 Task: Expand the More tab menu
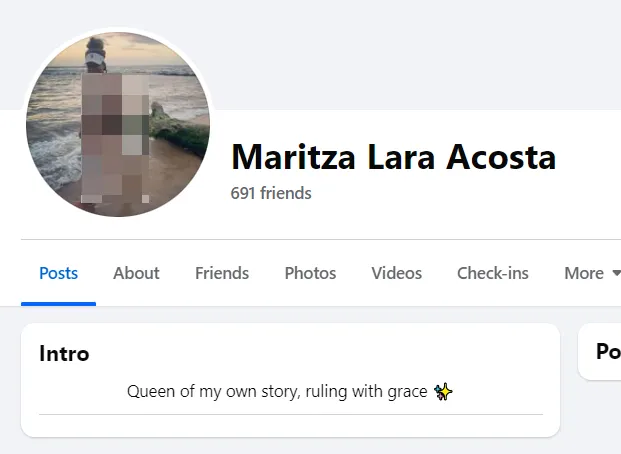[x=592, y=273]
